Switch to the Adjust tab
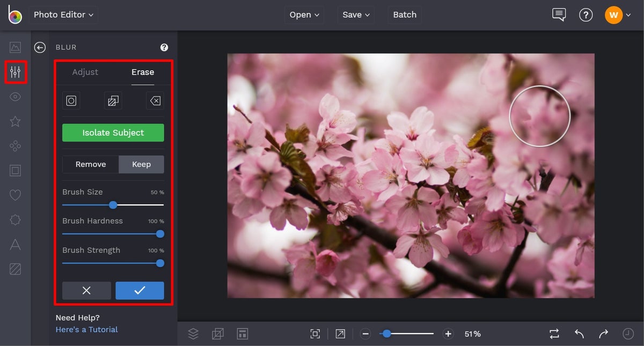Screen dimensions: 644x346 point(85,72)
